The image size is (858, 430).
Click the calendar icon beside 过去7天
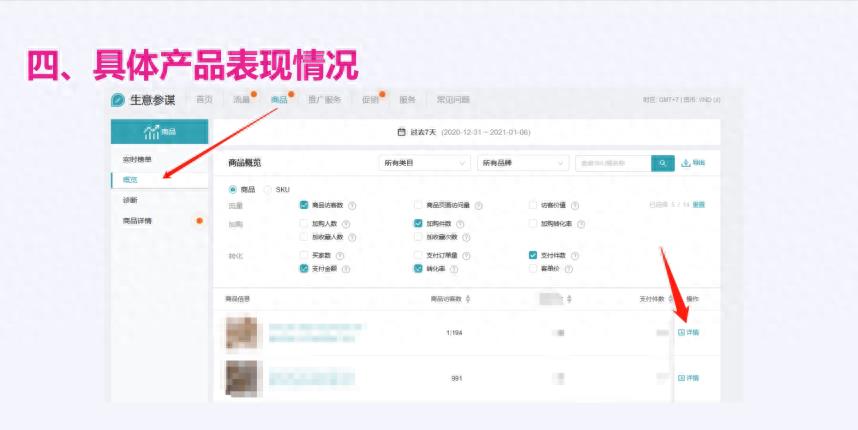(x=401, y=132)
